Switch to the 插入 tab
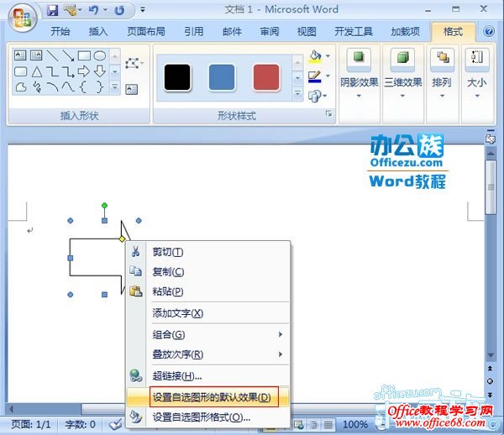The height and width of the screenshot is (435, 504). [x=98, y=31]
